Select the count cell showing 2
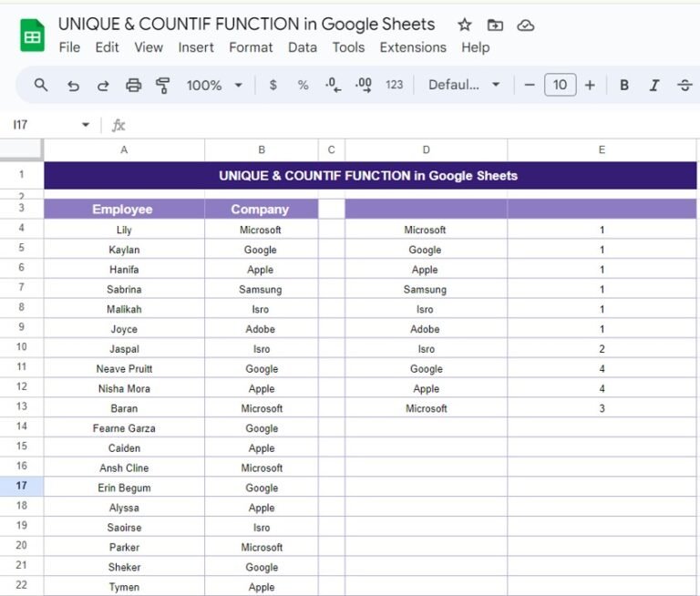The width and height of the screenshot is (700, 596). click(602, 349)
